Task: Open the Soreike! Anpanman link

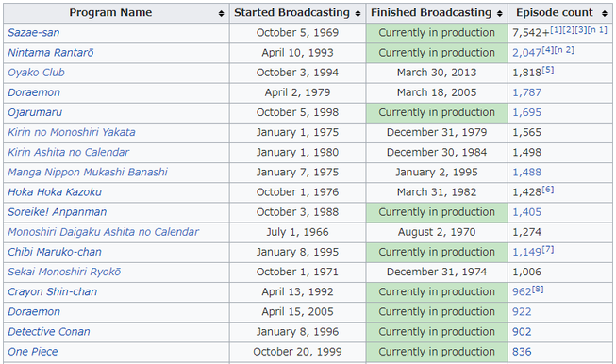Action: [x=57, y=212]
